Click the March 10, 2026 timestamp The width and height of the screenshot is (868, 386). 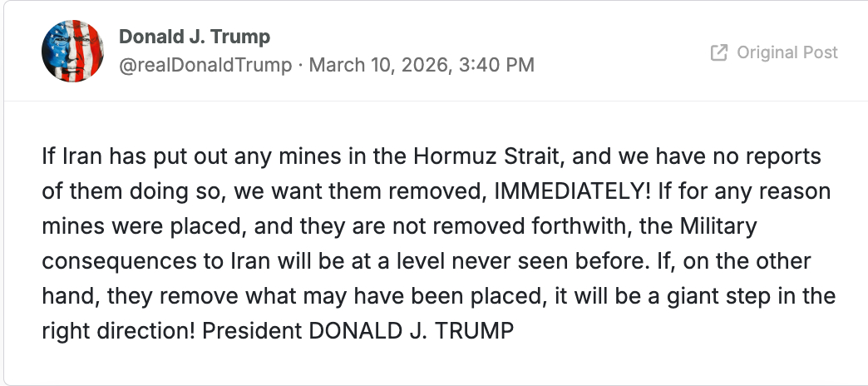click(x=371, y=65)
